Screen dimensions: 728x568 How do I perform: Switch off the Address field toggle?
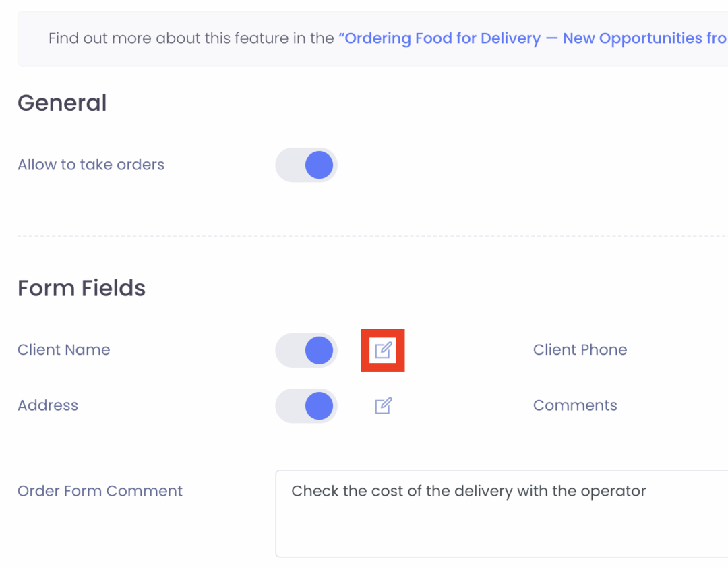(307, 406)
